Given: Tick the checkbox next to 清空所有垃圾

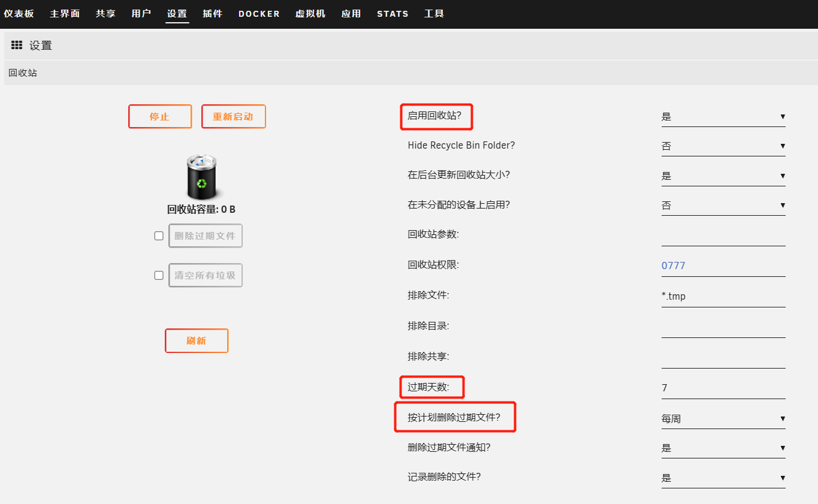Looking at the screenshot, I should [159, 276].
